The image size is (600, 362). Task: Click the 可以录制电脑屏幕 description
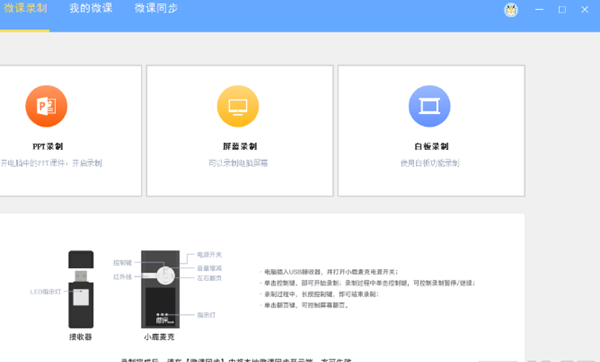pyautogui.click(x=238, y=163)
